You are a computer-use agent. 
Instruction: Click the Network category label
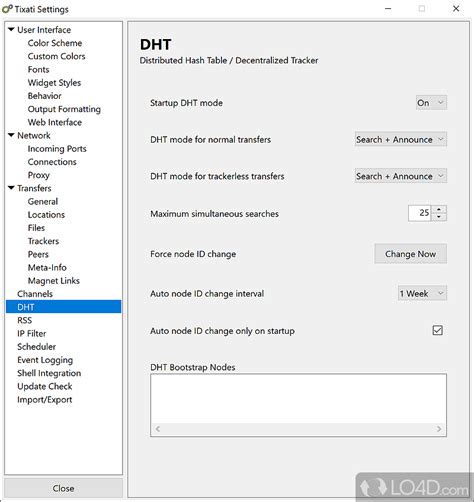click(x=34, y=135)
